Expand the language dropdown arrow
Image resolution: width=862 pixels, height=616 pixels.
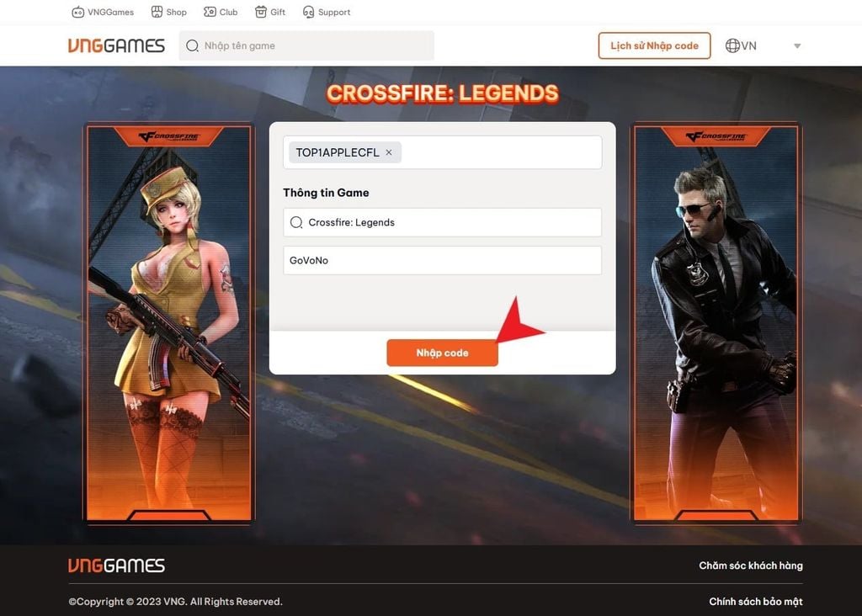[796, 46]
